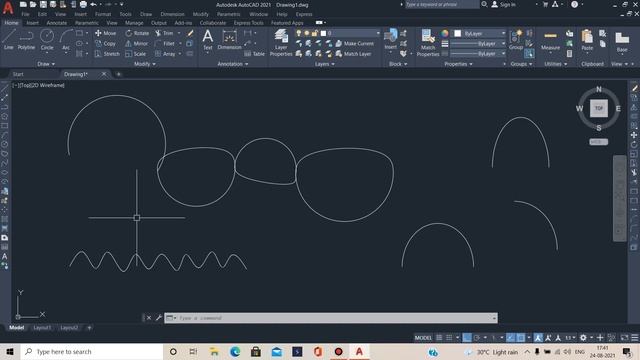640x360 pixels.
Task: Select the Arc tool
Action: pyautogui.click(x=66, y=39)
